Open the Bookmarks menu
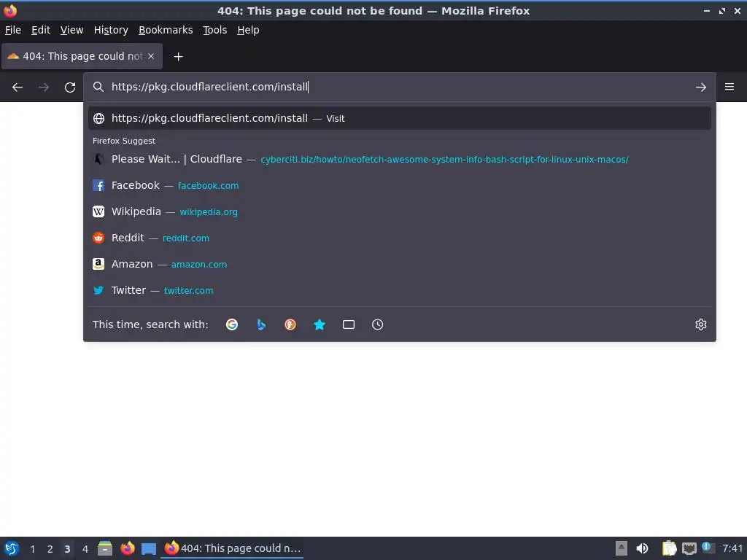 (x=166, y=30)
